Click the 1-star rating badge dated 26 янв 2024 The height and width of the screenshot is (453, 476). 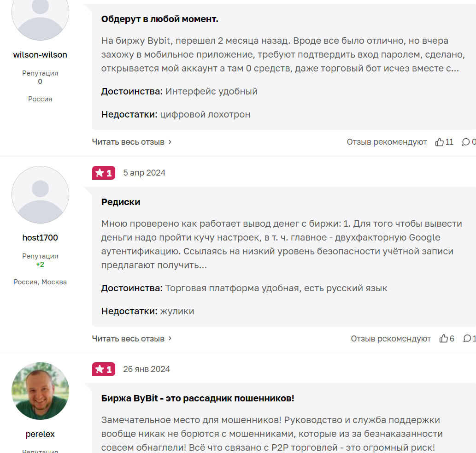[x=104, y=369]
